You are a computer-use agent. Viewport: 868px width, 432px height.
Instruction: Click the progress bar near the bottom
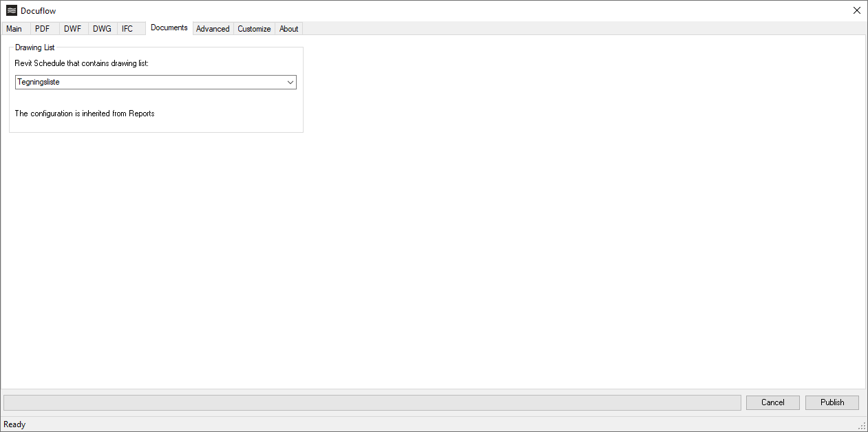point(372,402)
